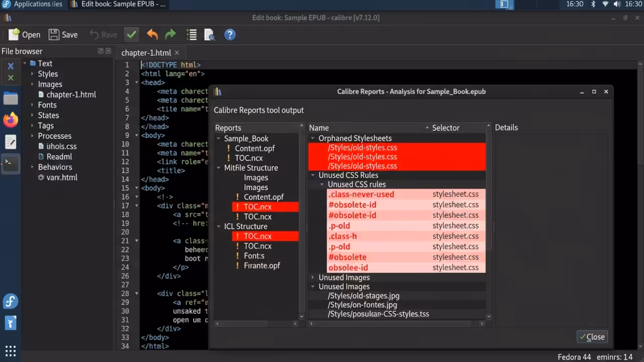Close the Calibre Reports dialog via Close
Screen dimensions: 644x362
pyautogui.click(x=592, y=337)
